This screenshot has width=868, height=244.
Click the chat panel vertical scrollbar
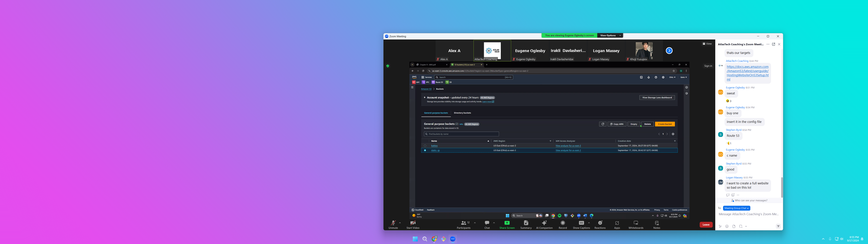click(x=782, y=187)
